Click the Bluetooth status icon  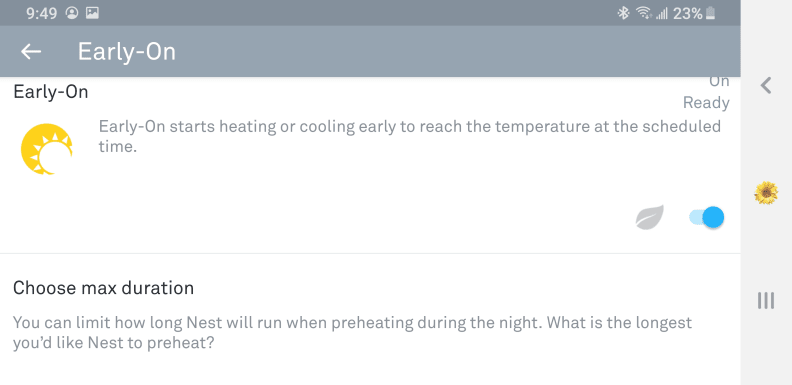point(624,14)
